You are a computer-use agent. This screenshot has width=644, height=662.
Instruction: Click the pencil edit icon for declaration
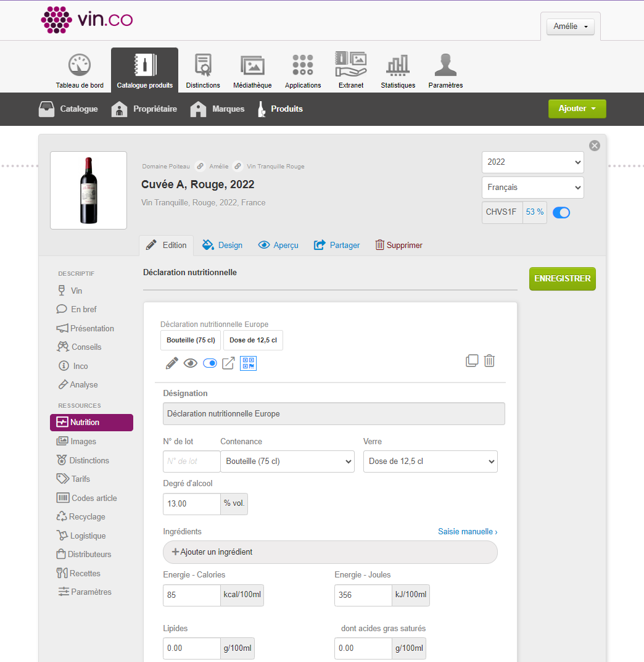pyautogui.click(x=172, y=363)
